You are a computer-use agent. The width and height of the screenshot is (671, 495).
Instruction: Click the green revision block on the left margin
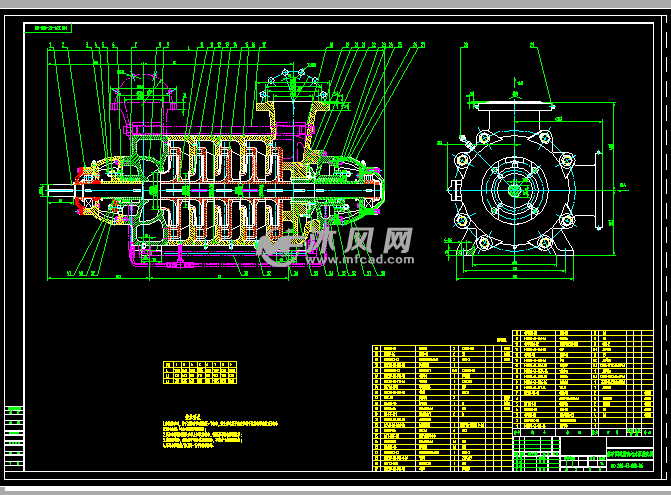click(14, 437)
